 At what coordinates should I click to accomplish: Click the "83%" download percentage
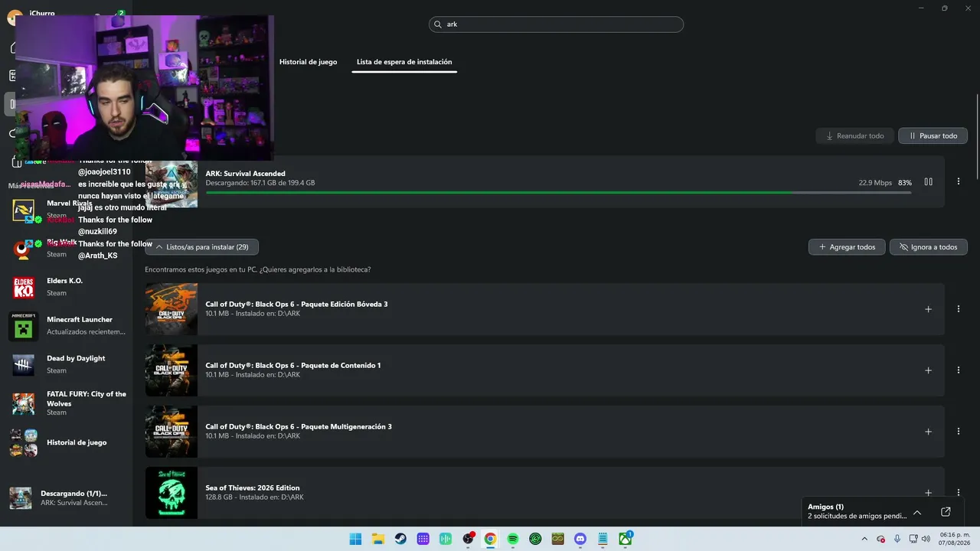(x=905, y=183)
